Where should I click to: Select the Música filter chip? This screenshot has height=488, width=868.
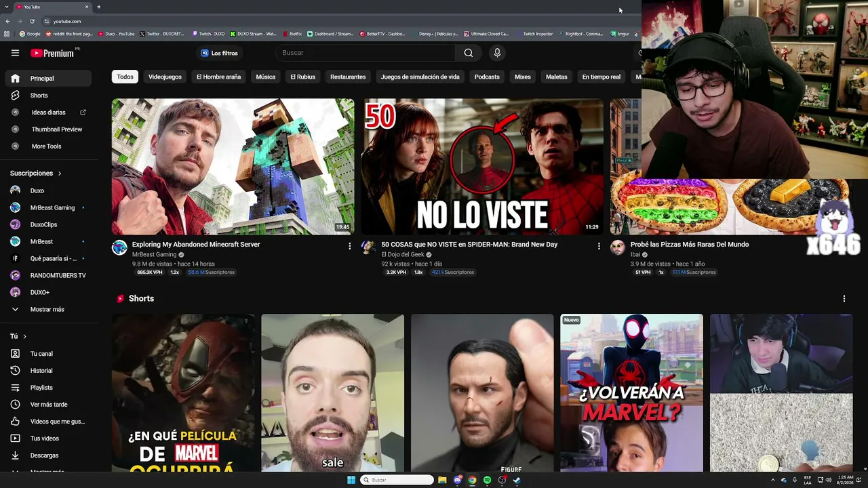point(266,77)
